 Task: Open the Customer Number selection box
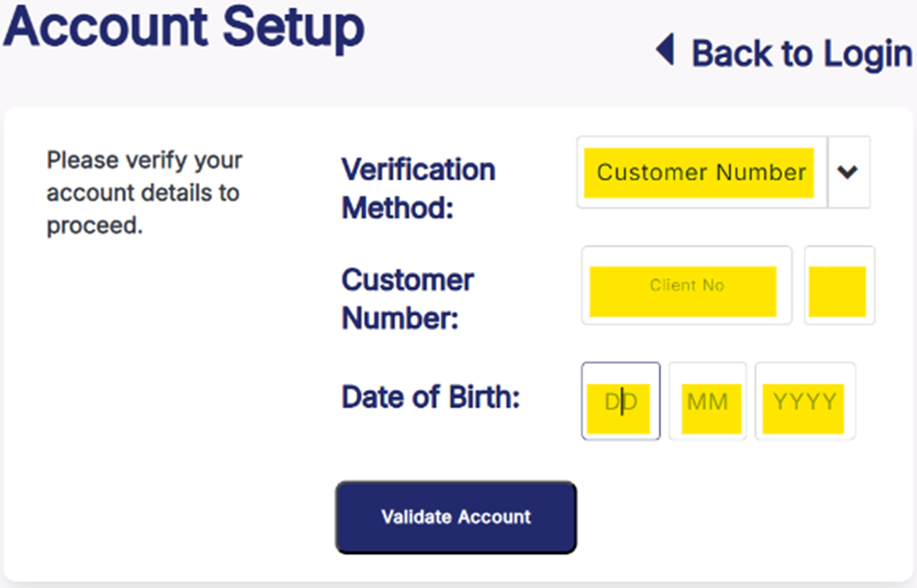(x=701, y=172)
